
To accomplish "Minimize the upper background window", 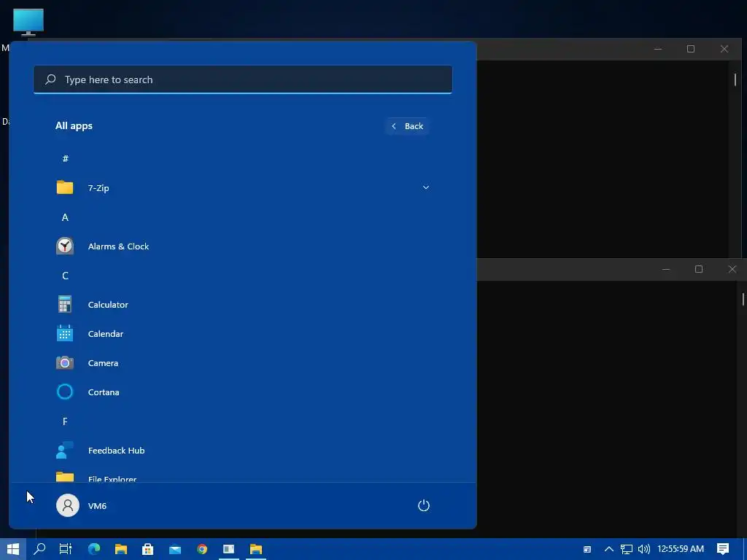I will (658, 49).
